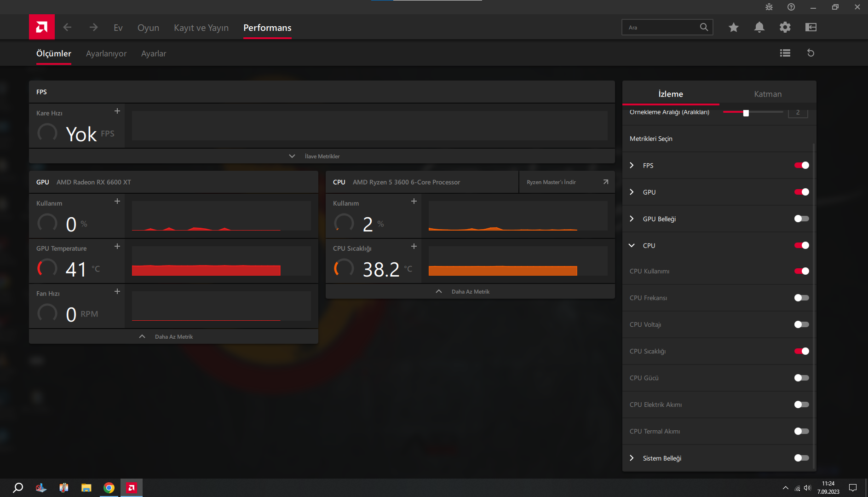Viewport: 868px width, 497px height.
Task: Open the volume tray icon
Action: click(807, 488)
